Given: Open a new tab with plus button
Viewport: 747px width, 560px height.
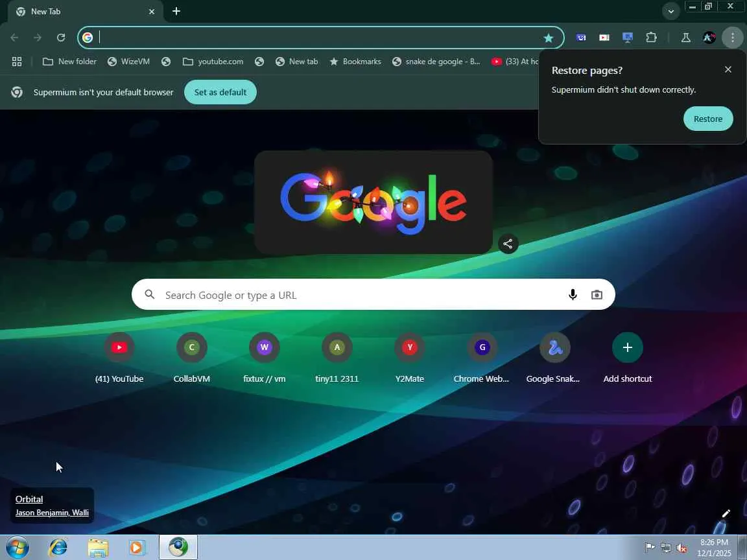Looking at the screenshot, I should (176, 11).
